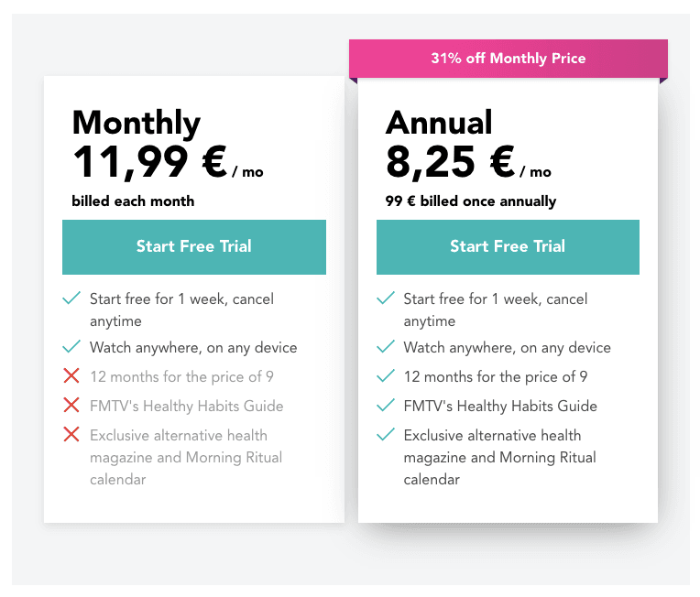
Task: Click Start Free Trial under Monthly plan
Action: click(194, 246)
